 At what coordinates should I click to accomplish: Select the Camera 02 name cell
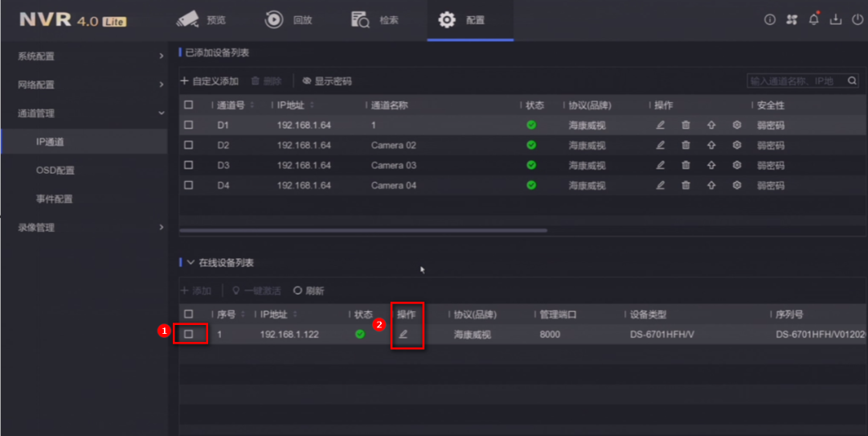tap(394, 145)
